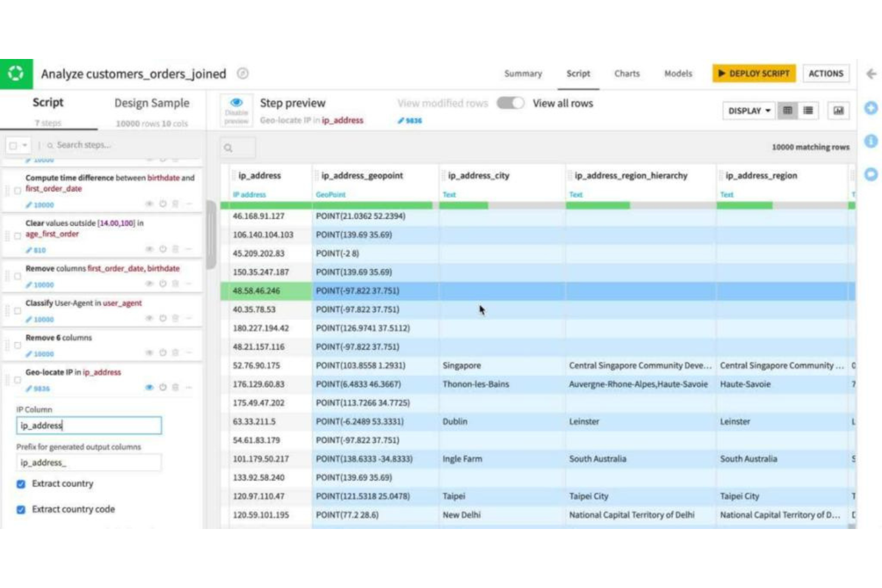Delete the Geo-locate IP step
The height and width of the screenshot is (588, 882).
click(x=175, y=387)
